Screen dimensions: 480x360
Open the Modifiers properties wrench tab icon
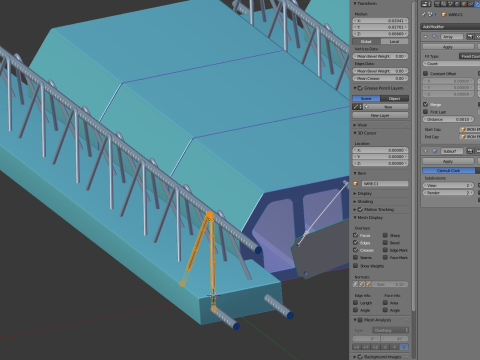tap(477, 4)
